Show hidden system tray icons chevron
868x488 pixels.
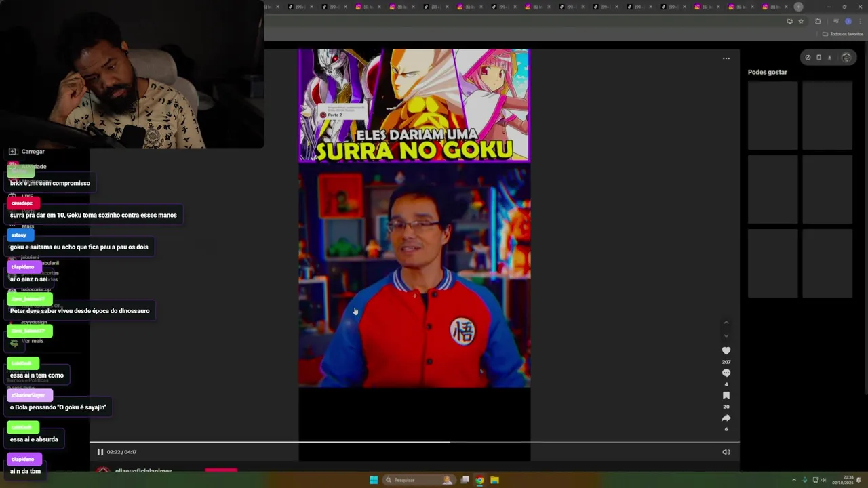[794, 480]
